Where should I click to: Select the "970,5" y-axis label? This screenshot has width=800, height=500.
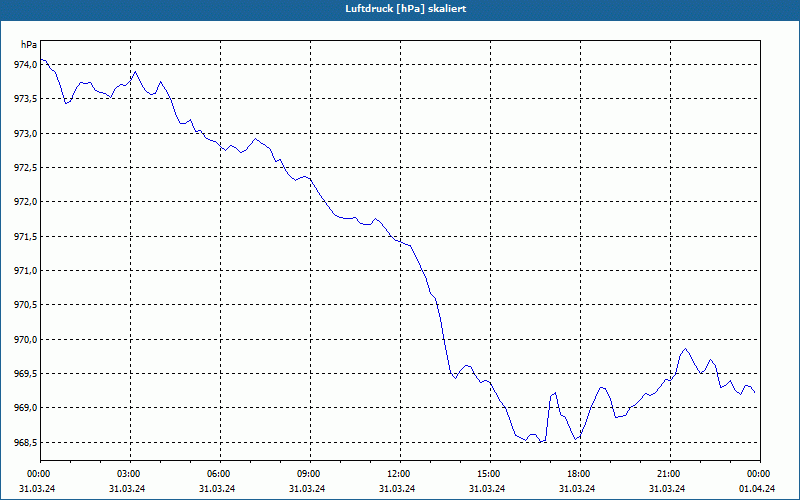tap(25, 305)
